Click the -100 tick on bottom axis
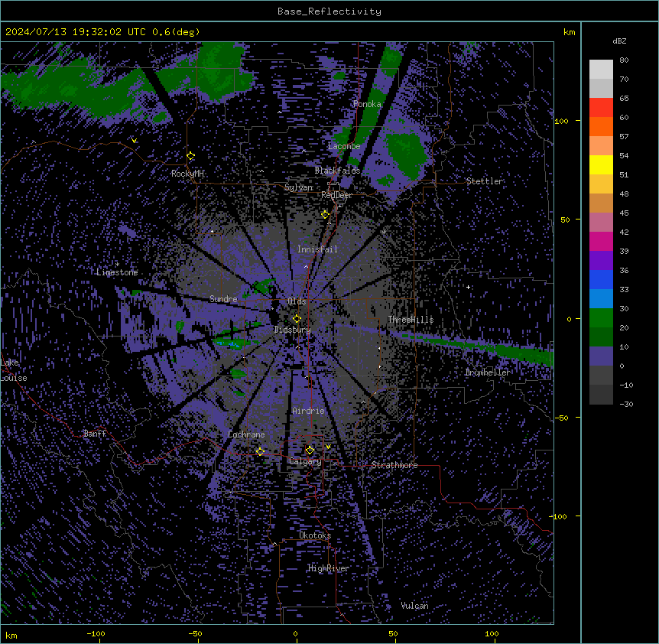The width and height of the screenshot is (659, 644). [96, 634]
